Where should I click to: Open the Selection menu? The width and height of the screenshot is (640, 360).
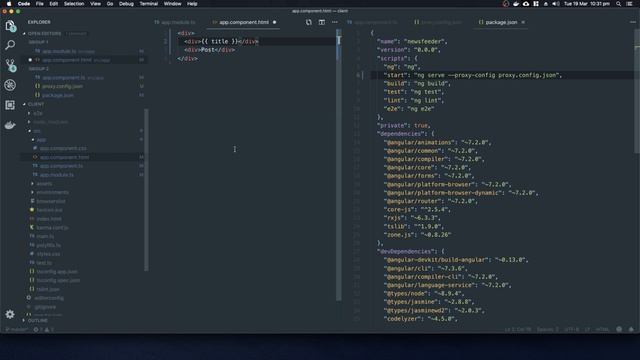tap(74, 4)
